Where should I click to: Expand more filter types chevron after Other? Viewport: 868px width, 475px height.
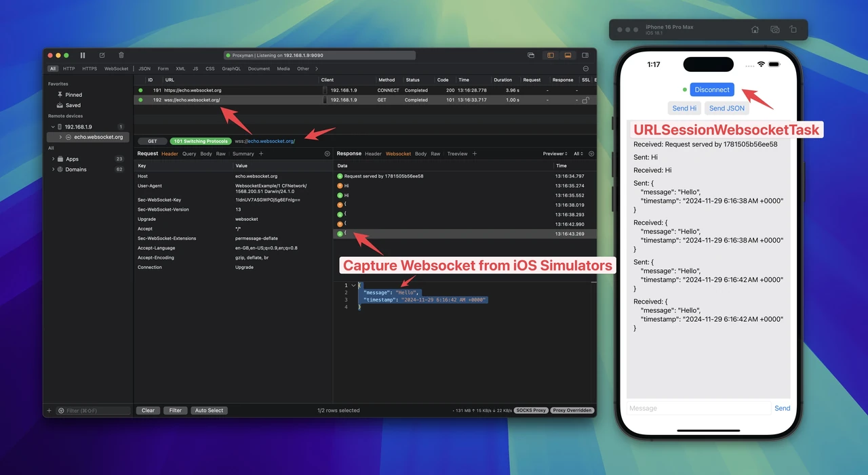[317, 68]
